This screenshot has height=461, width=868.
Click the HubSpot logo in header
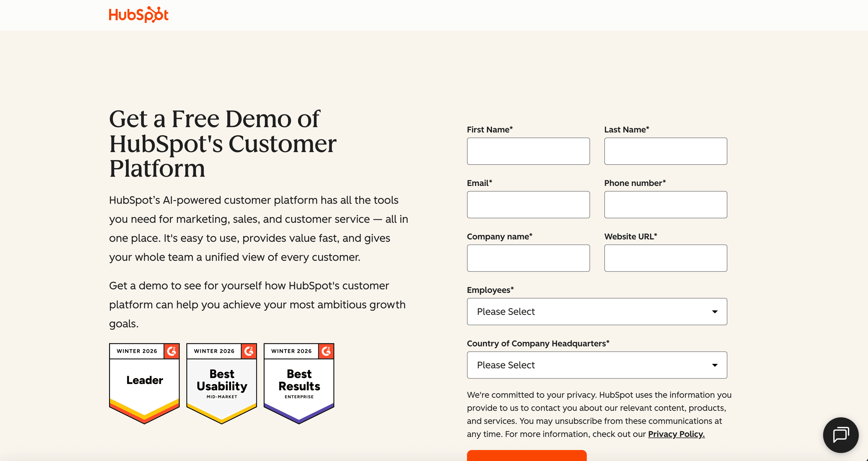pos(139,15)
